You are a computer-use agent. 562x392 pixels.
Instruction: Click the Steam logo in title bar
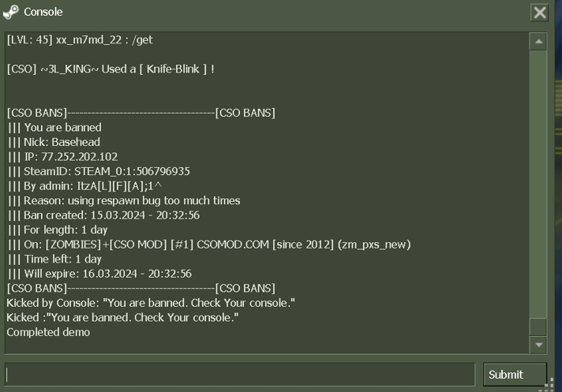pyautogui.click(x=11, y=12)
